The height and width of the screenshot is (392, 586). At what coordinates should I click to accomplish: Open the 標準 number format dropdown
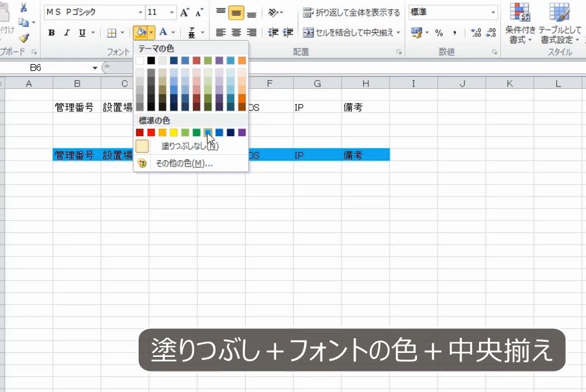click(493, 11)
